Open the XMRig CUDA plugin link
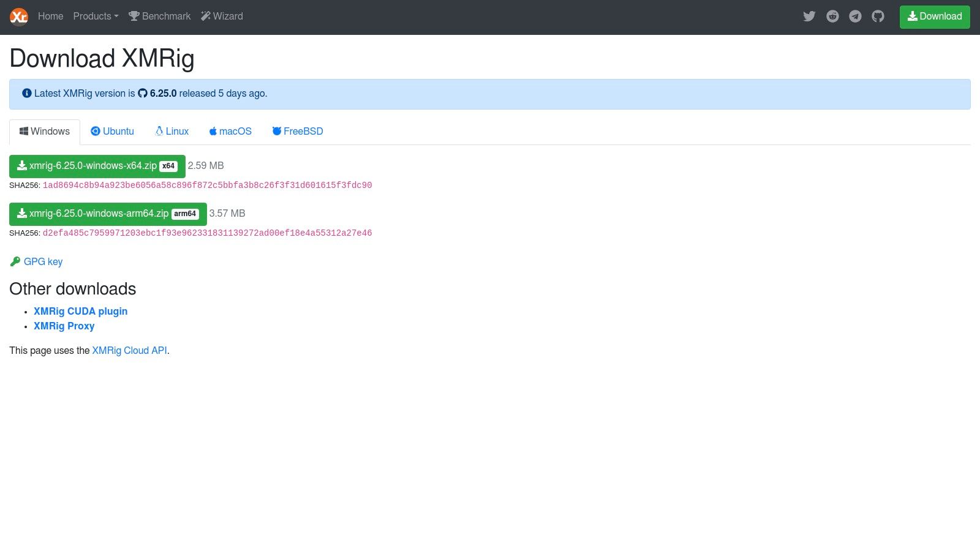Image resolution: width=980 pixels, height=551 pixels. point(80,311)
